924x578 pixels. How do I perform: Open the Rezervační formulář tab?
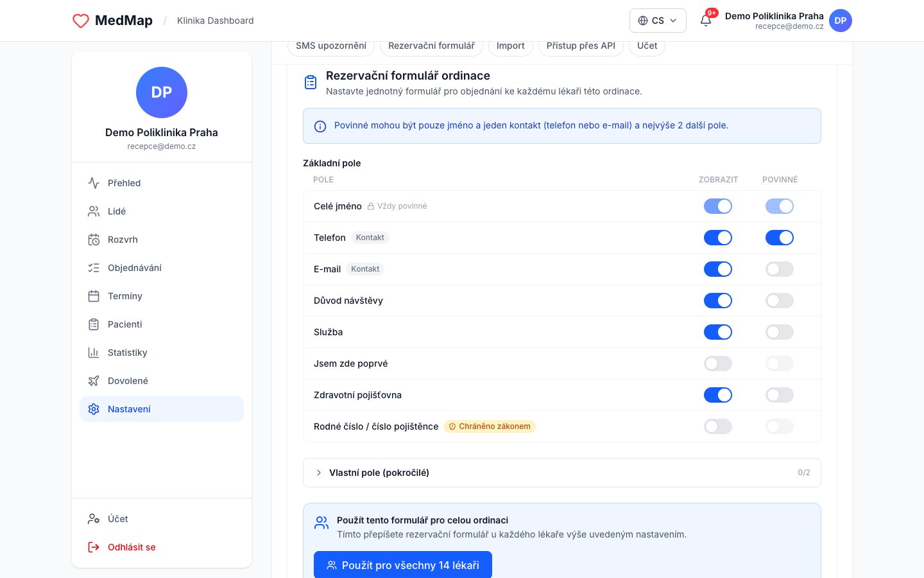tap(431, 46)
